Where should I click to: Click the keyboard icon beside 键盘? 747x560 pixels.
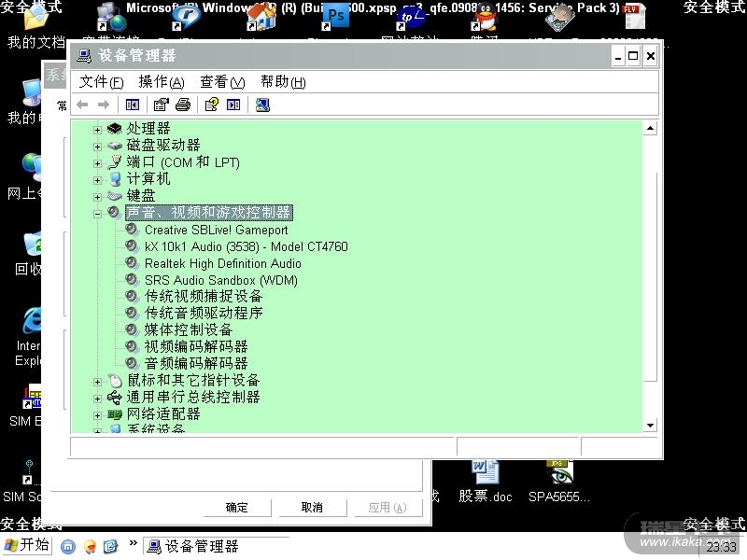[114, 196]
